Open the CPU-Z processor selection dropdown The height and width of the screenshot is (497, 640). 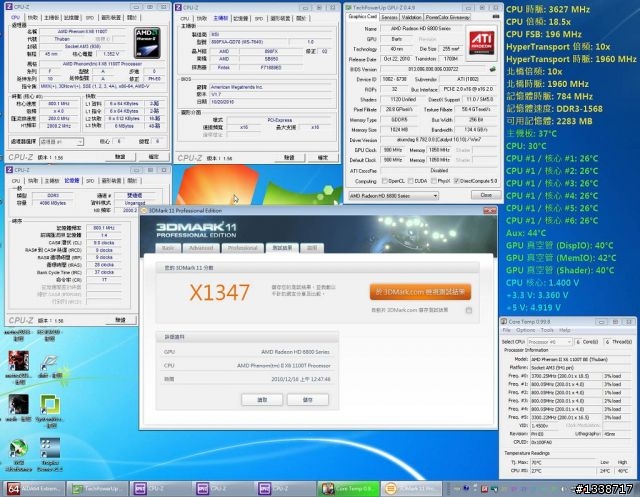[x=61, y=142]
